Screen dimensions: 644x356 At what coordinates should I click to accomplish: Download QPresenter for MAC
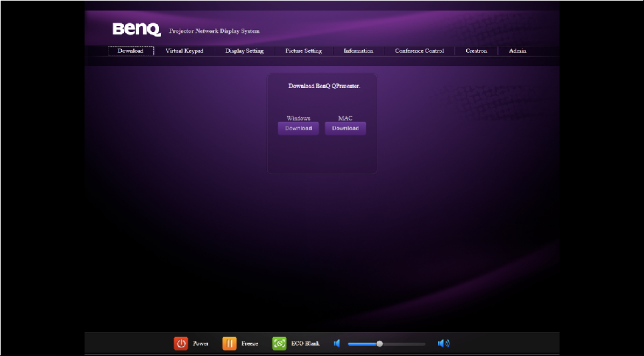(x=346, y=128)
